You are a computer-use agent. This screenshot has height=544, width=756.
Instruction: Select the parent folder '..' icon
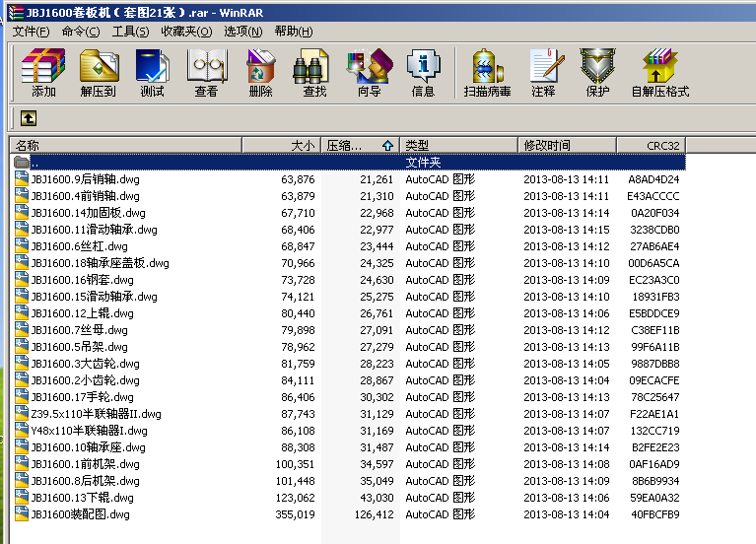tap(22, 162)
